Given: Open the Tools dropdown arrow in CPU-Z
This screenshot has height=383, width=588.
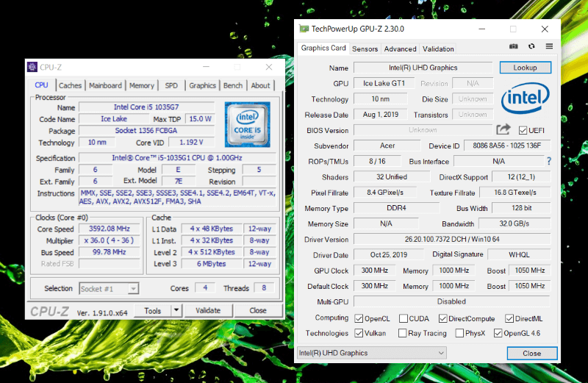Looking at the screenshot, I should [x=176, y=310].
